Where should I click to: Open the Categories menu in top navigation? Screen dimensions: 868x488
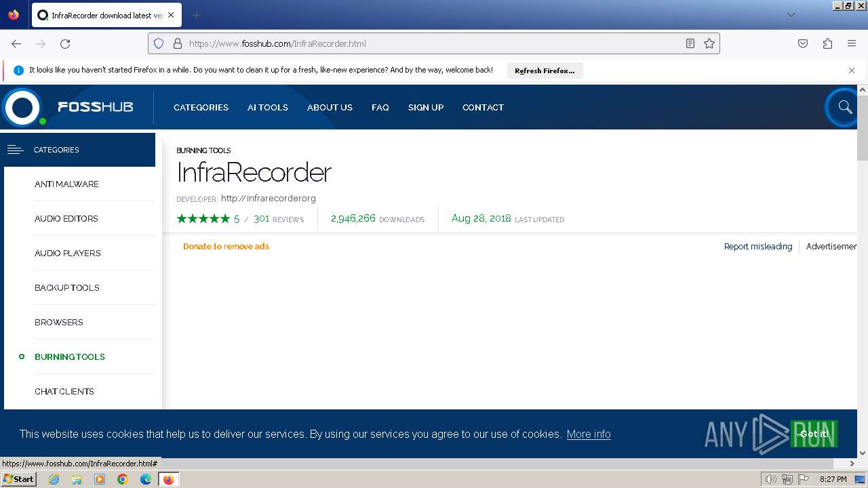201,107
